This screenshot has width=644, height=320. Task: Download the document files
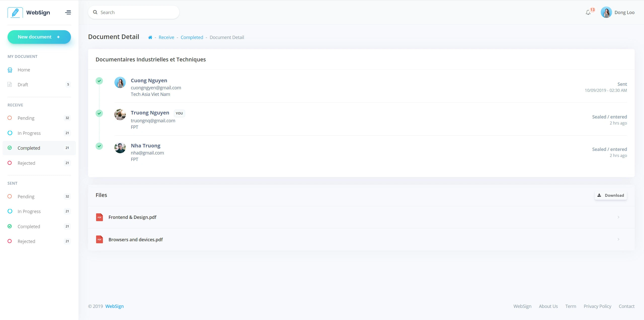tap(611, 195)
